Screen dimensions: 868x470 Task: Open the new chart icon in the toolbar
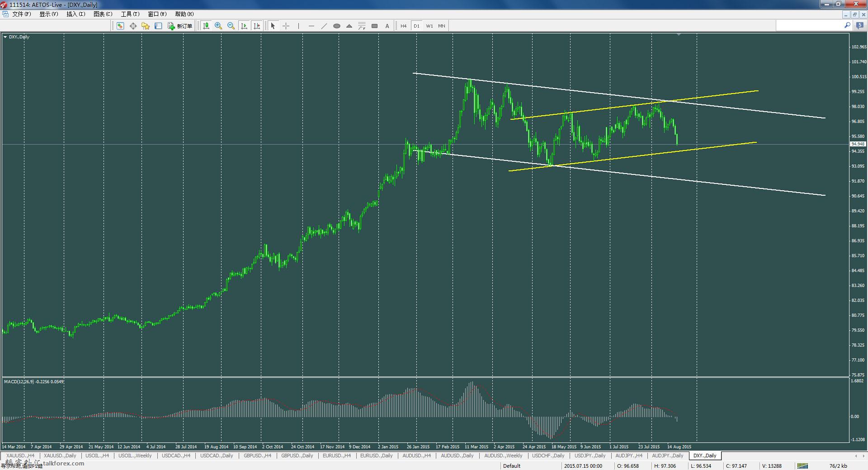[120, 26]
